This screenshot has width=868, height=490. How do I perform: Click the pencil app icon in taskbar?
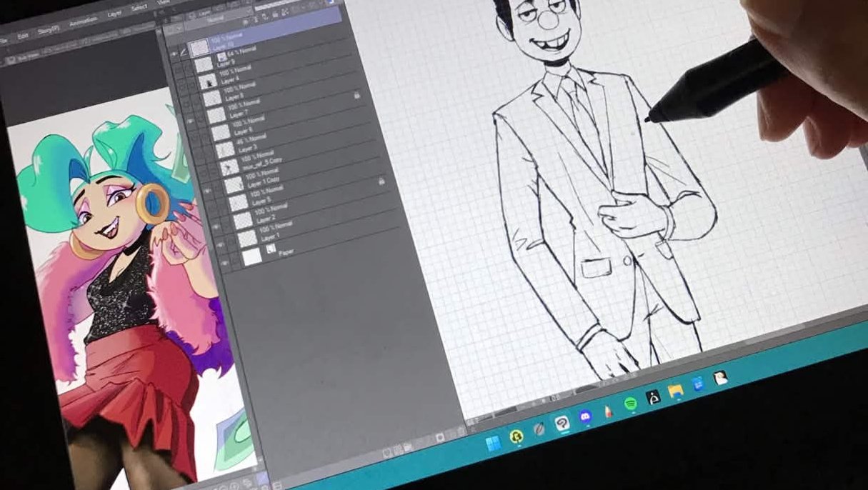[608, 411]
